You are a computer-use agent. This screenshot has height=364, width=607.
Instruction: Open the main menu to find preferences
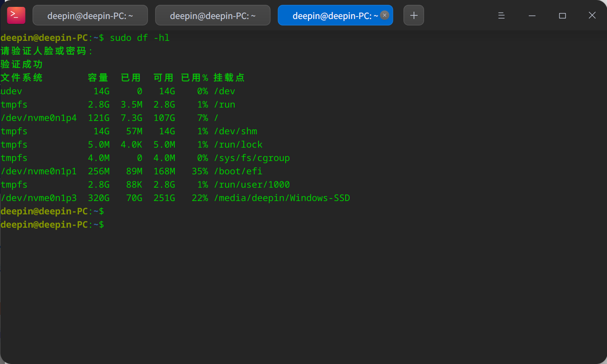click(x=501, y=15)
